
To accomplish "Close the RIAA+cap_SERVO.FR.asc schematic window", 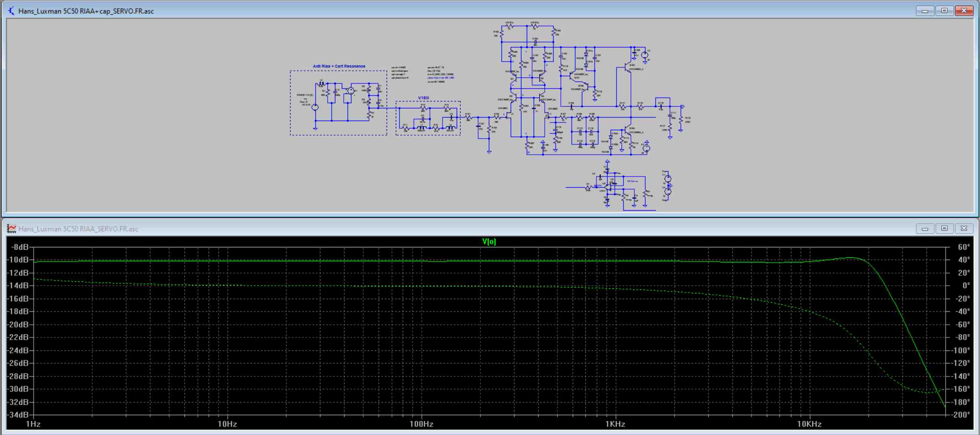I will click(964, 11).
